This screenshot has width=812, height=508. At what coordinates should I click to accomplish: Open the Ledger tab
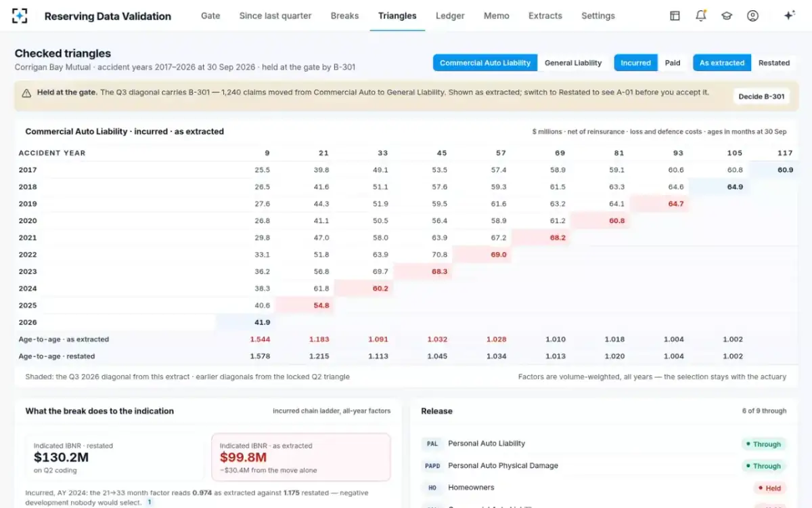pos(450,16)
